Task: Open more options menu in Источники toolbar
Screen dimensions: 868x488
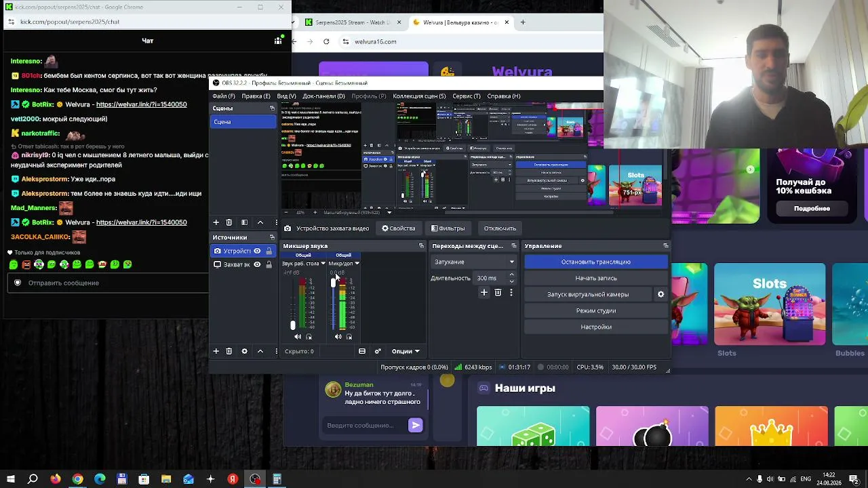Action: [276, 351]
